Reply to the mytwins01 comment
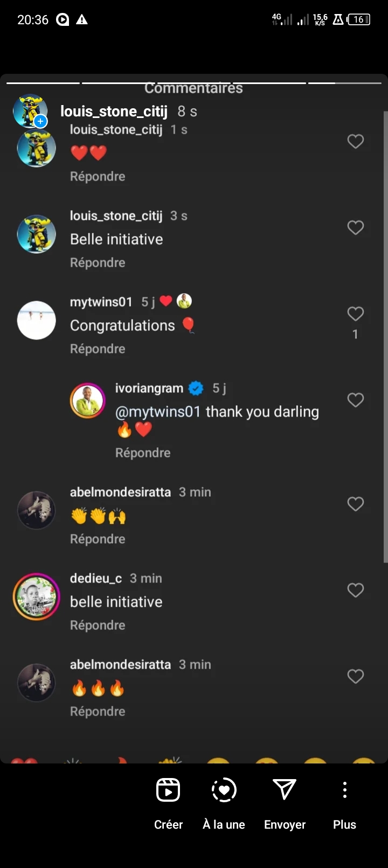Screen dimensions: 388x868 (98, 349)
